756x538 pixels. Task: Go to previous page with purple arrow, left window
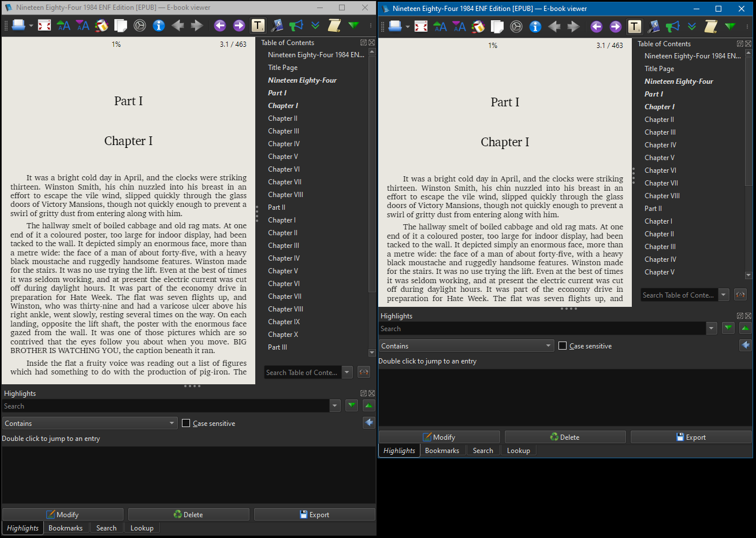click(x=220, y=25)
